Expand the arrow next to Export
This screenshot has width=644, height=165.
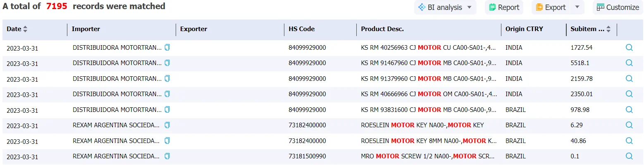[x=577, y=7]
